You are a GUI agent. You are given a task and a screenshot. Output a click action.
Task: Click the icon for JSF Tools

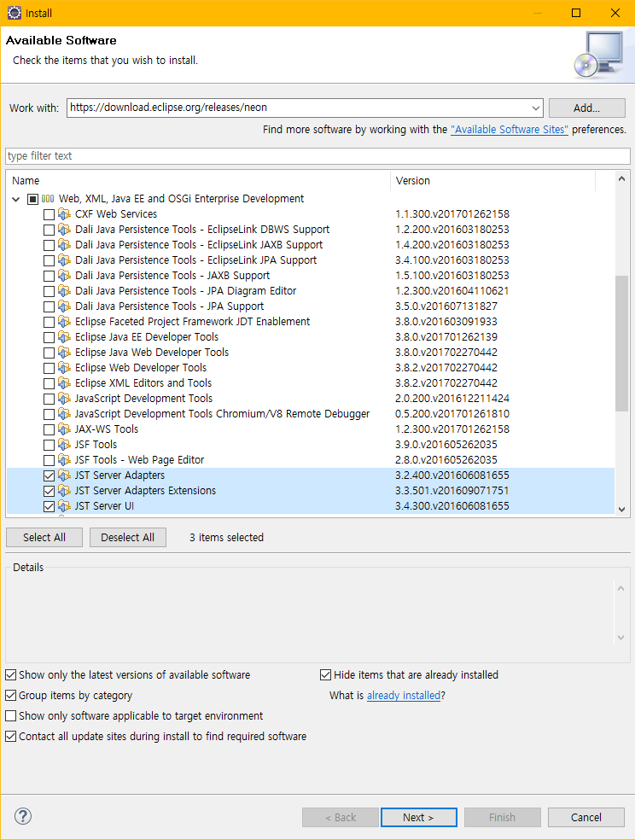pyautogui.click(x=64, y=445)
